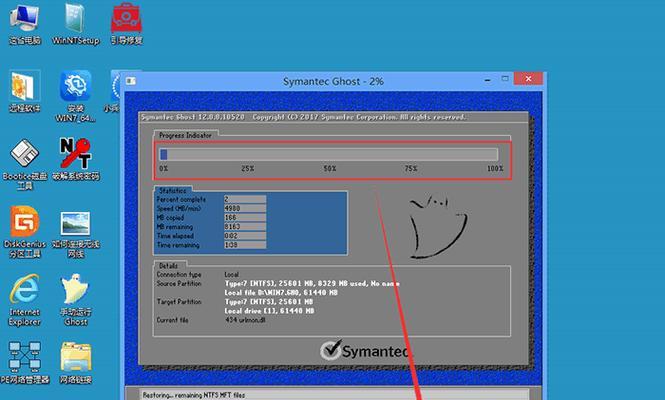Minimize the Symantec Ghost window
This screenshot has width=665, height=400.
coord(488,79)
